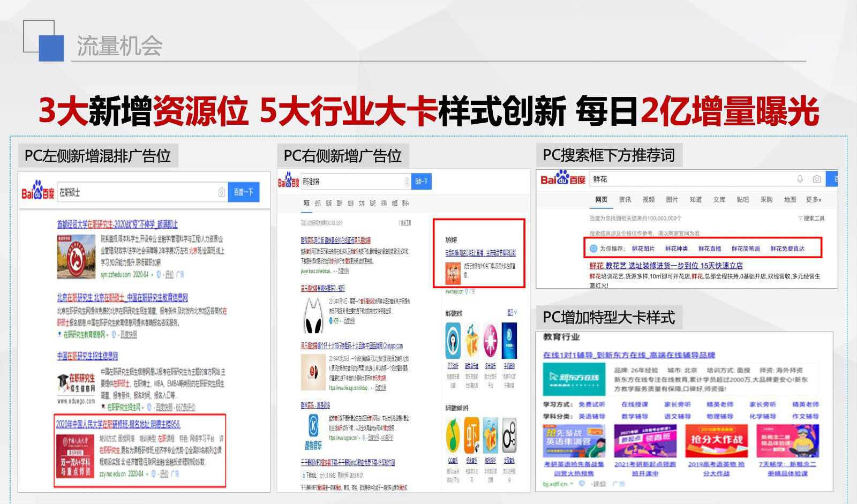Open the QQ音乐 green-yellow app icon
Image resolution: width=857 pixels, height=504 pixels.
(x=453, y=436)
